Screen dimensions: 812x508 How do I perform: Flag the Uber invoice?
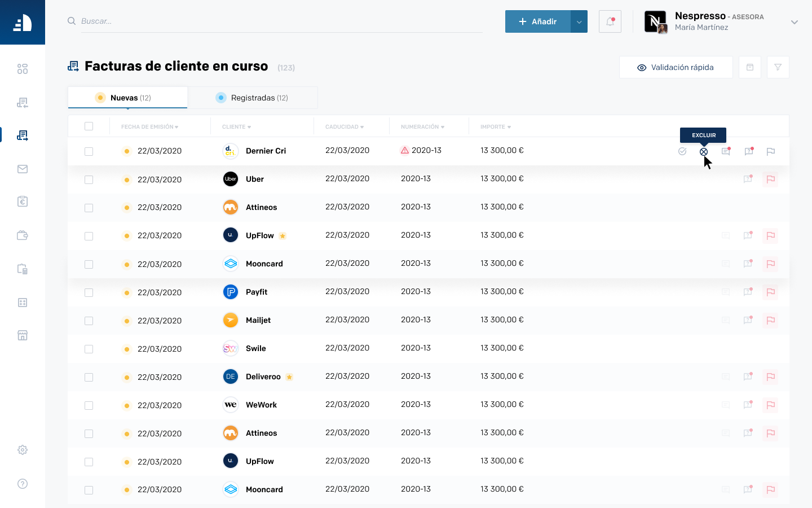(x=770, y=179)
